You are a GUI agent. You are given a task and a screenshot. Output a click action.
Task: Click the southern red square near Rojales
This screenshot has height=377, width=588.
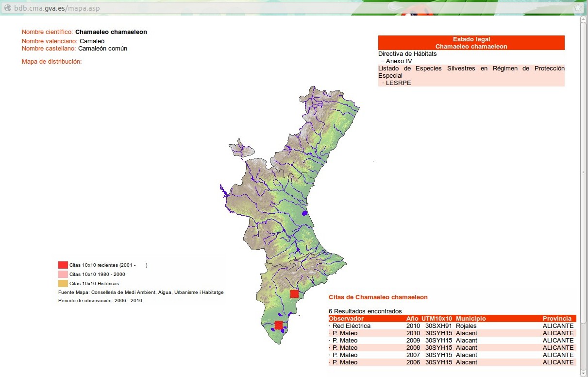[x=279, y=325]
